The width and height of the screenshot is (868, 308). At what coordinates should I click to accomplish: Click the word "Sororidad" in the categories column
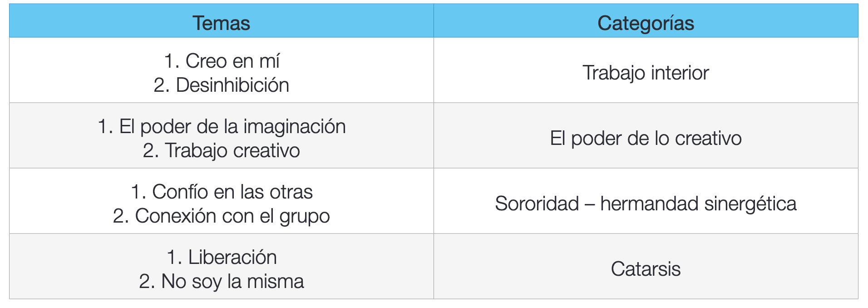[x=537, y=204]
